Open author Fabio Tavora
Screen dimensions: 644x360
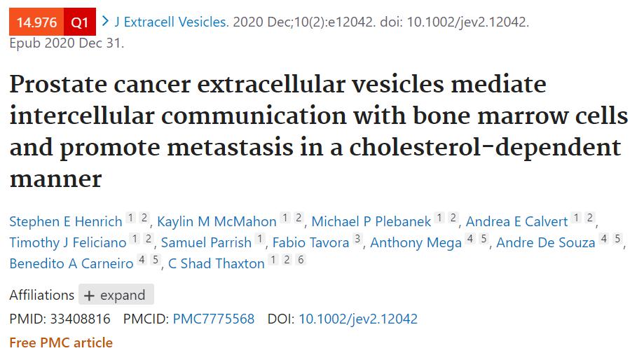(x=310, y=242)
